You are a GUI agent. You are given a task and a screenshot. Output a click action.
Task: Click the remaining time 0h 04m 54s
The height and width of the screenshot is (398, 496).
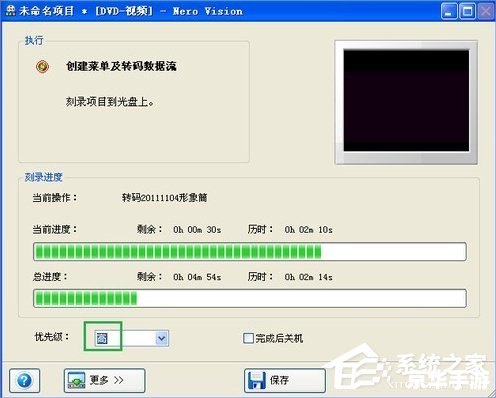(197, 277)
